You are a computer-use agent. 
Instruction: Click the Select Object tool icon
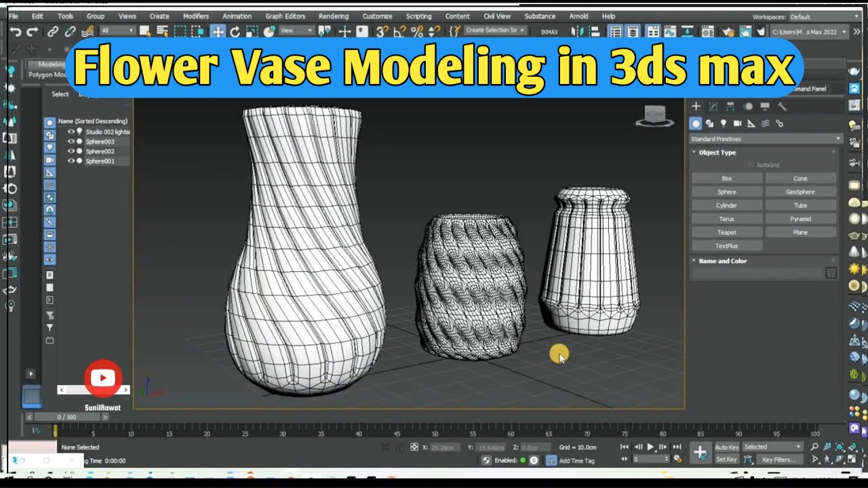145,31
